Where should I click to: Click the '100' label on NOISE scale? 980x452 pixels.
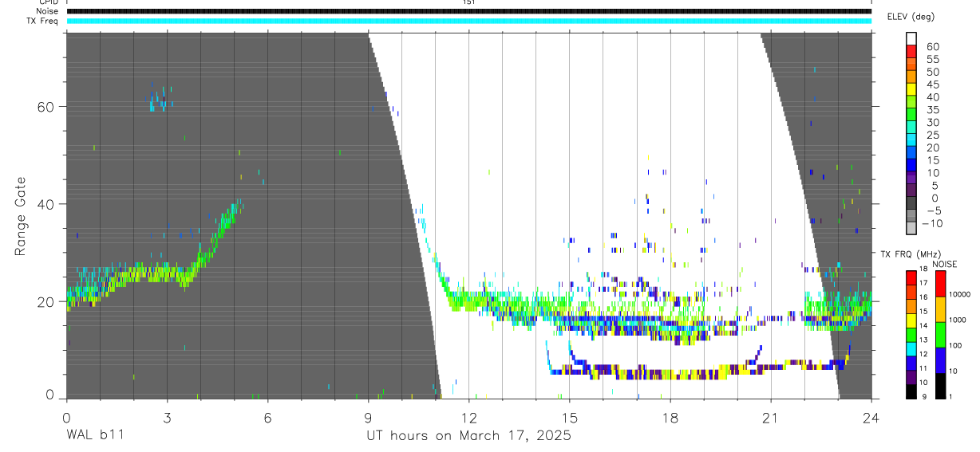coord(954,346)
